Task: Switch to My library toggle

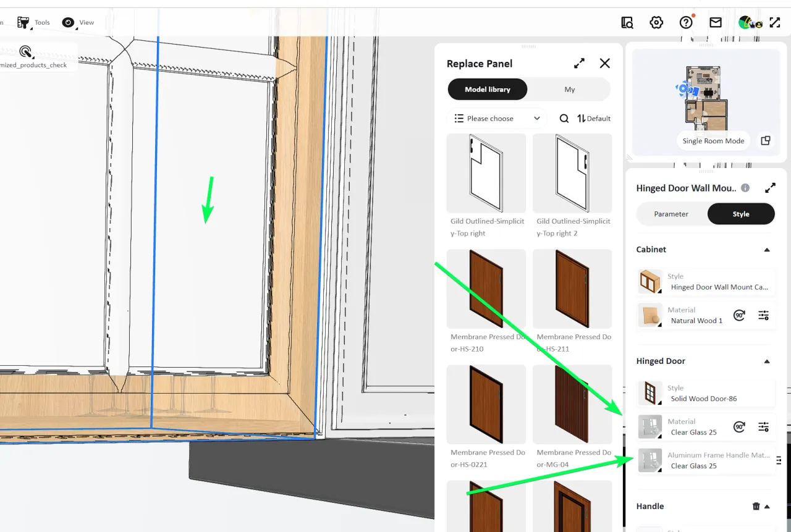Action: click(x=569, y=90)
